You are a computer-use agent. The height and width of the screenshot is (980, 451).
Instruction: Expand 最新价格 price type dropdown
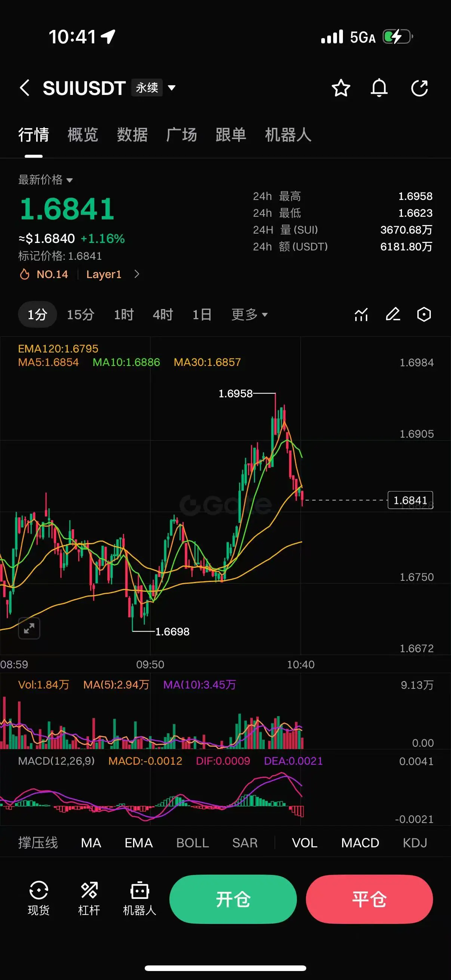46,179
